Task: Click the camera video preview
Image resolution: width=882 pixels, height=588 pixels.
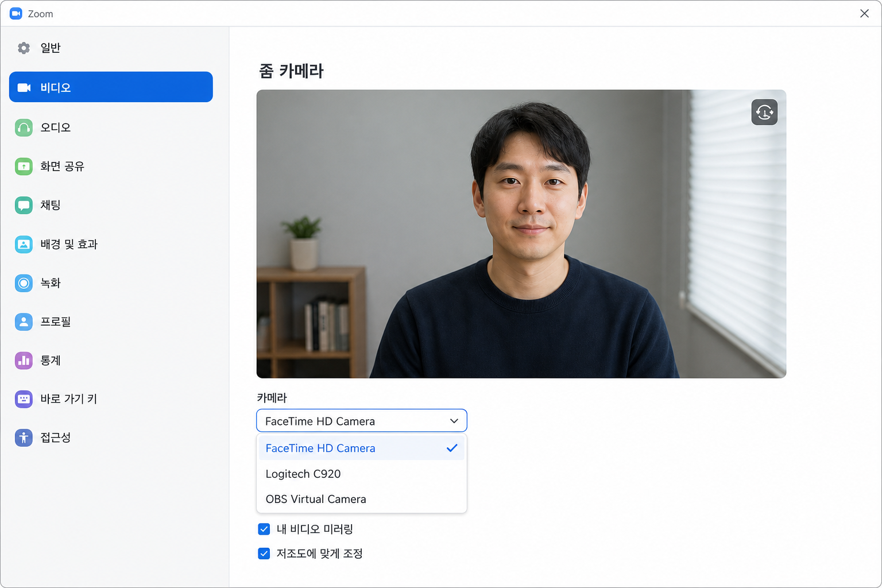Action: tap(521, 234)
